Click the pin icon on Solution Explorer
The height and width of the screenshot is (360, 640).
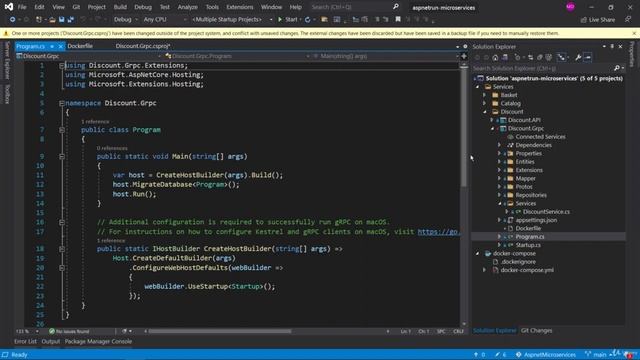612,47
